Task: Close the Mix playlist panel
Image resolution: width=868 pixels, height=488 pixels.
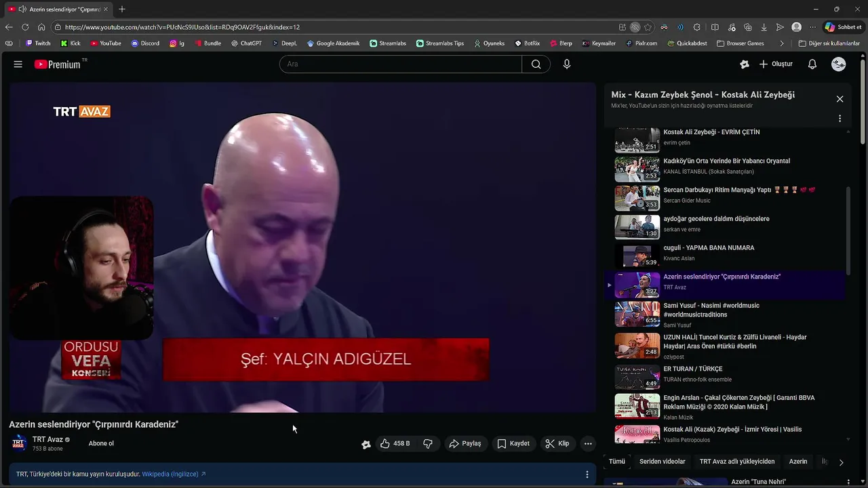Action: coord(840,99)
